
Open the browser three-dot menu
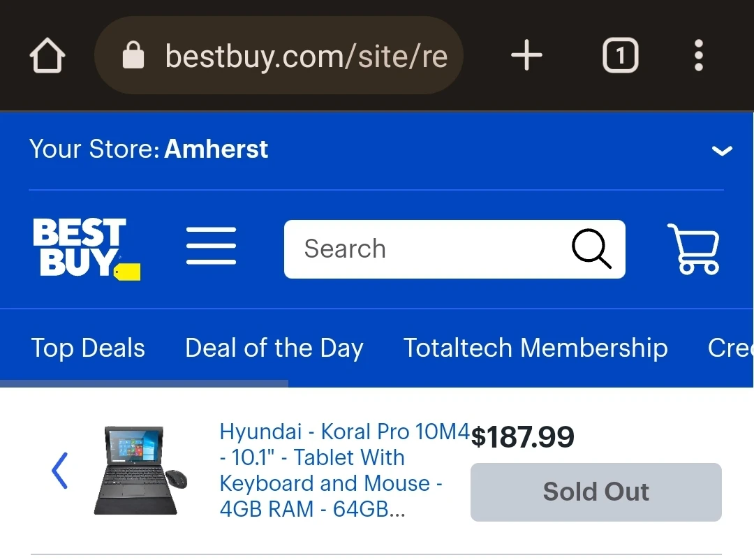[699, 55]
